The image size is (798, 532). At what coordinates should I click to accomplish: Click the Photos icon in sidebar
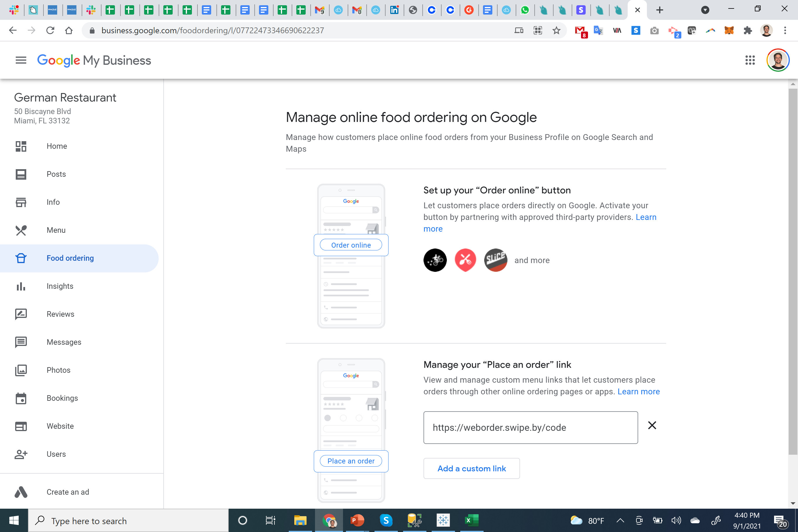click(21, 370)
